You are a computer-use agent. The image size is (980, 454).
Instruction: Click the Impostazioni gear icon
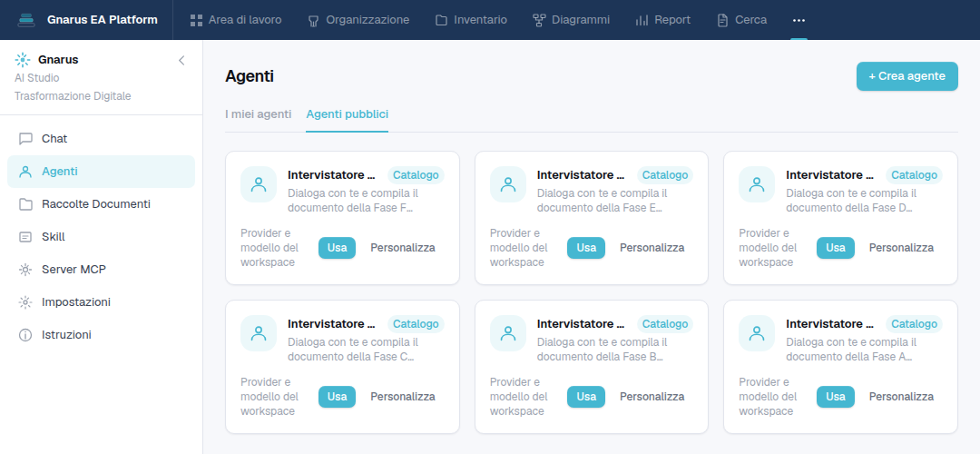[x=25, y=302]
